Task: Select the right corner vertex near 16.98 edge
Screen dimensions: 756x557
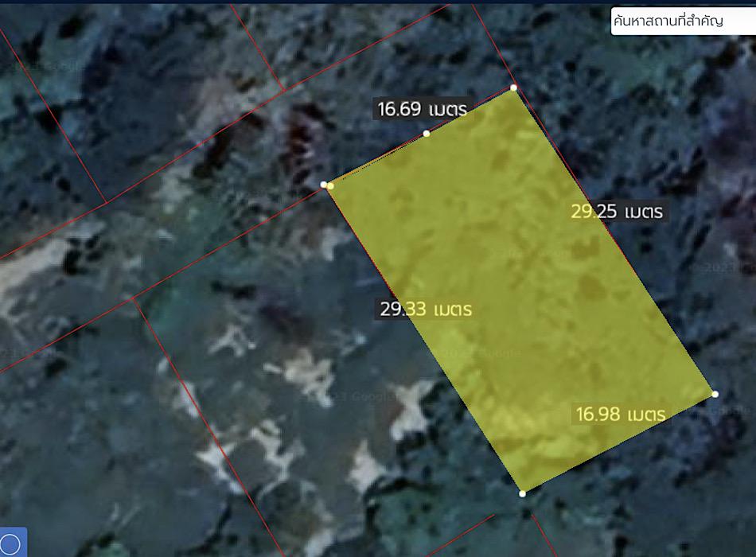Action: [715, 395]
